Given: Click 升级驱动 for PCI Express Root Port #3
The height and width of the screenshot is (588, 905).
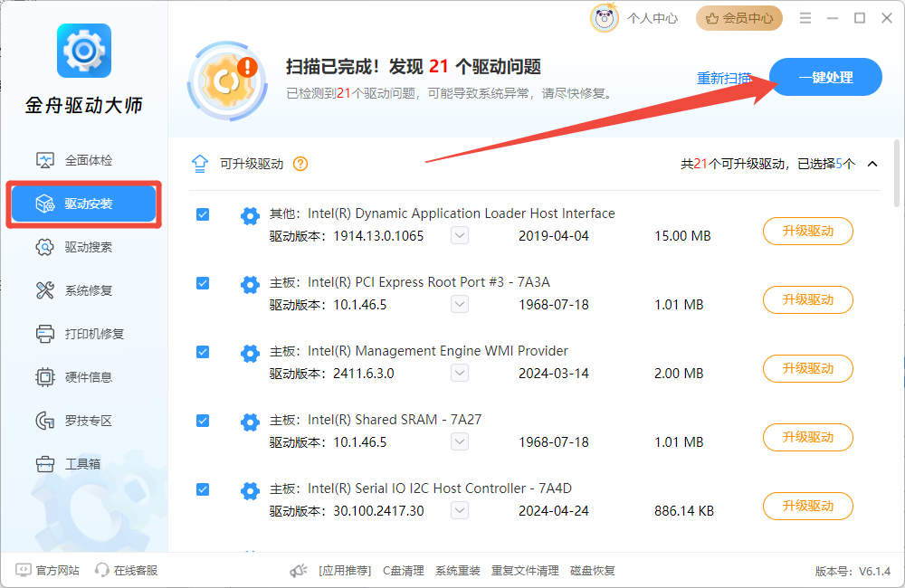Looking at the screenshot, I should pos(807,299).
